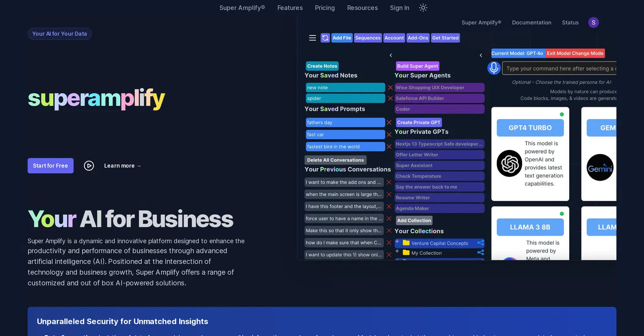Screen dimensions: 644x336
Task: Click the Gemini logo on model card
Action: coord(600,168)
